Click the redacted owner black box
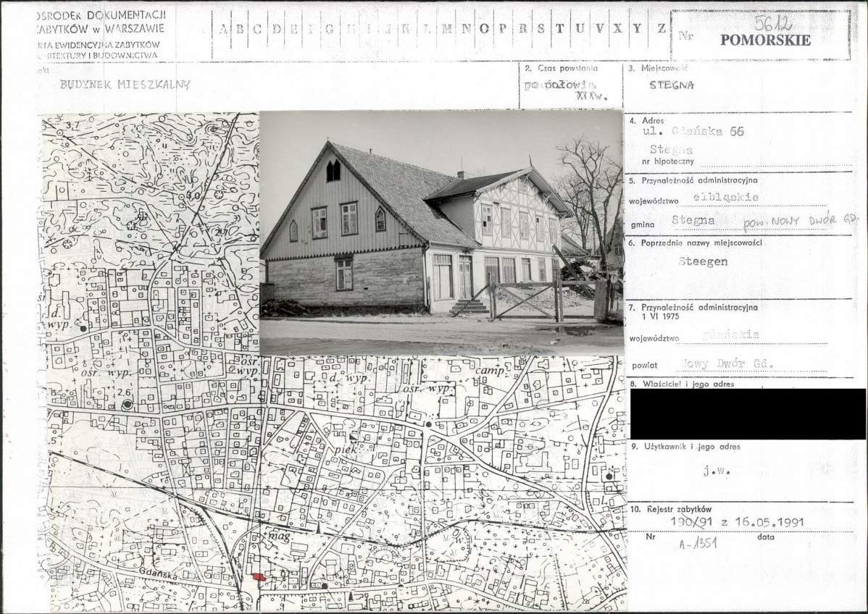 click(x=748, y=413)
